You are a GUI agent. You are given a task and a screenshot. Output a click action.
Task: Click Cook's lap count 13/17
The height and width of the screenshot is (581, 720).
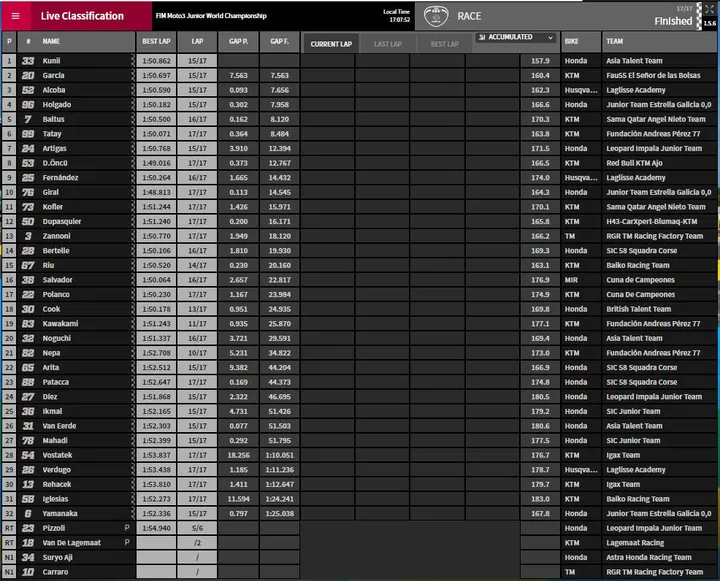click(x=197, y=309)
